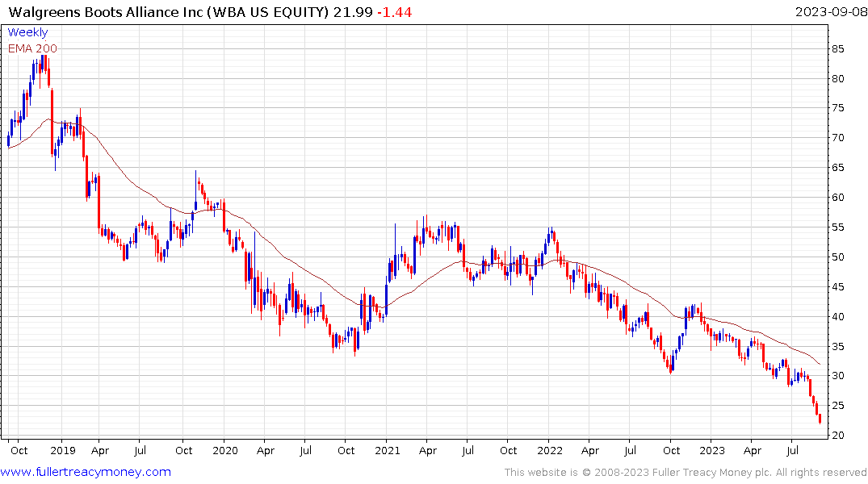The height and width of the screenshot is (484, 868).
Task: Click the Weekly interval label
Action: 27,32
